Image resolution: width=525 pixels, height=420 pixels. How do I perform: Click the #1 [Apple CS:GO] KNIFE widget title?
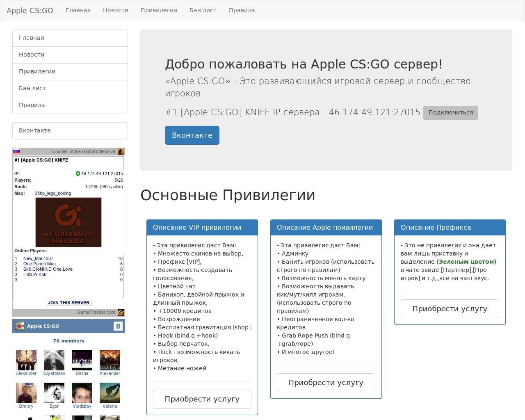coord(41,160)
